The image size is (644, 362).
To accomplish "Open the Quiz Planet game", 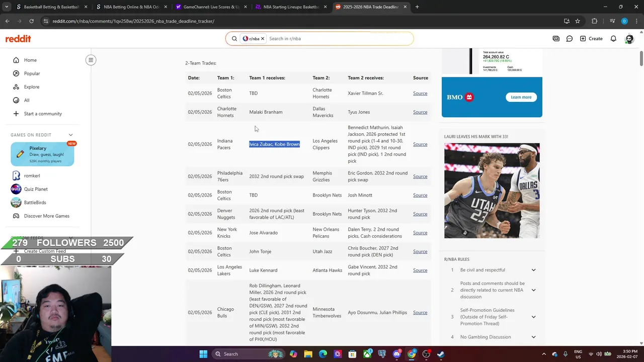I will [x=36, y=189].
